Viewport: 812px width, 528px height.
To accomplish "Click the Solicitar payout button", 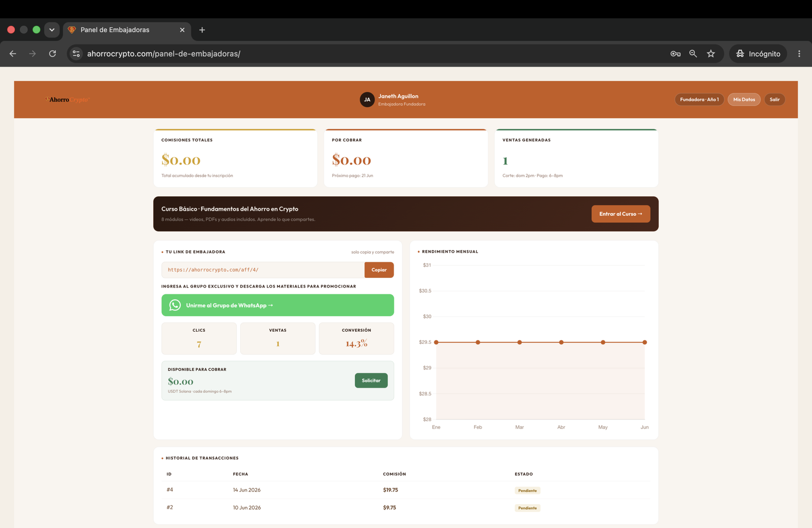I will click(x=371, y=380).
